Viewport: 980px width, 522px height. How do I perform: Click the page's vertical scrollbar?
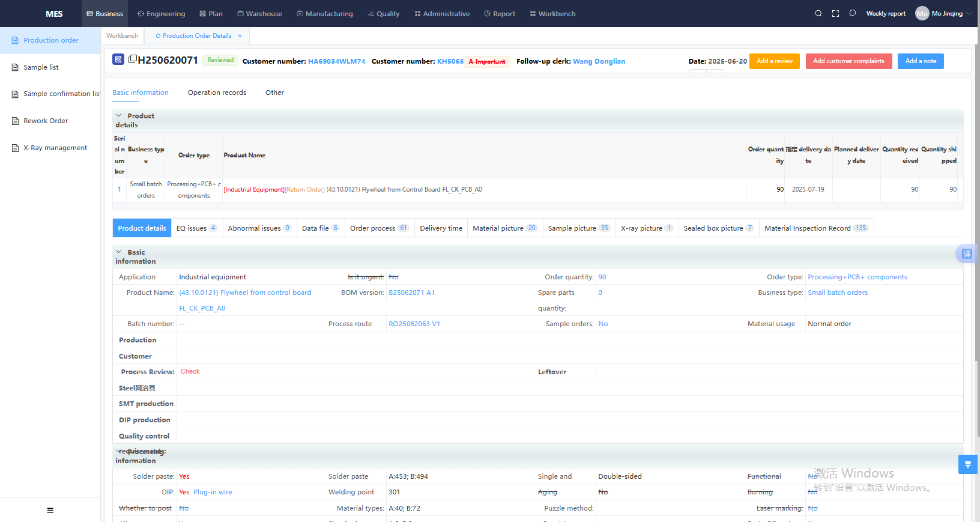pos(976,240)
